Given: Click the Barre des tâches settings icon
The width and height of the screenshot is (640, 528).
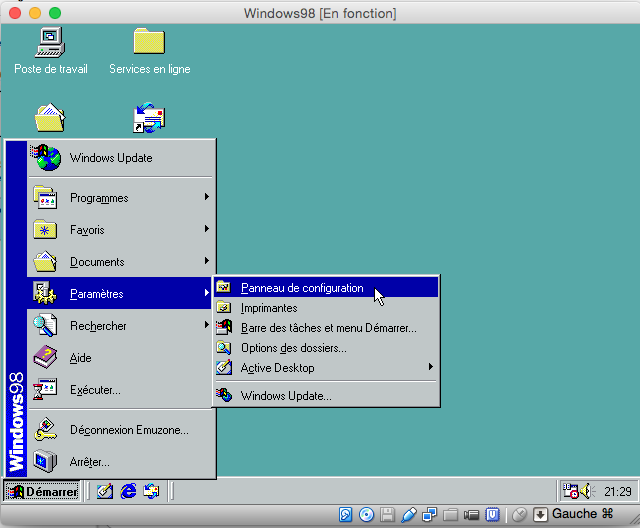Looking at the screenshot, I should click(224, 327).
